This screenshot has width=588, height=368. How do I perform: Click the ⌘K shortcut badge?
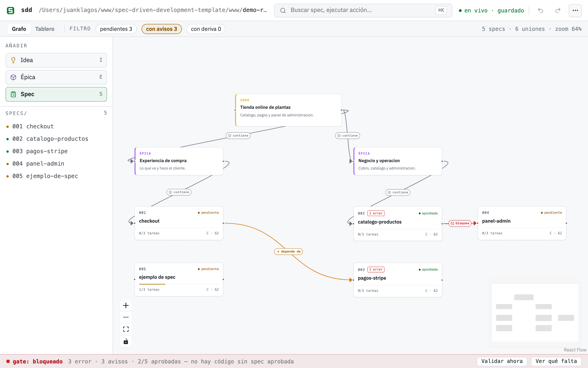point(441,11)
